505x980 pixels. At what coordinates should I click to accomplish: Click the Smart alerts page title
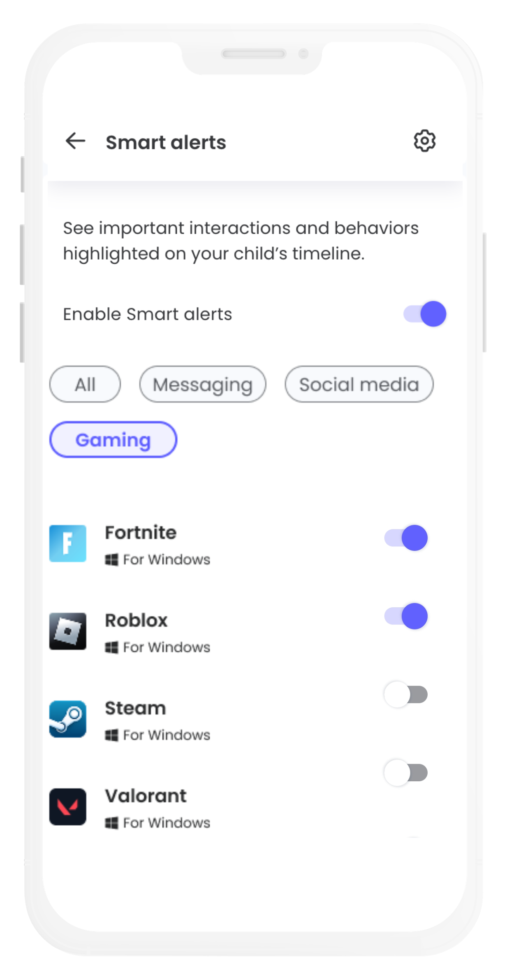coord(166,142)
